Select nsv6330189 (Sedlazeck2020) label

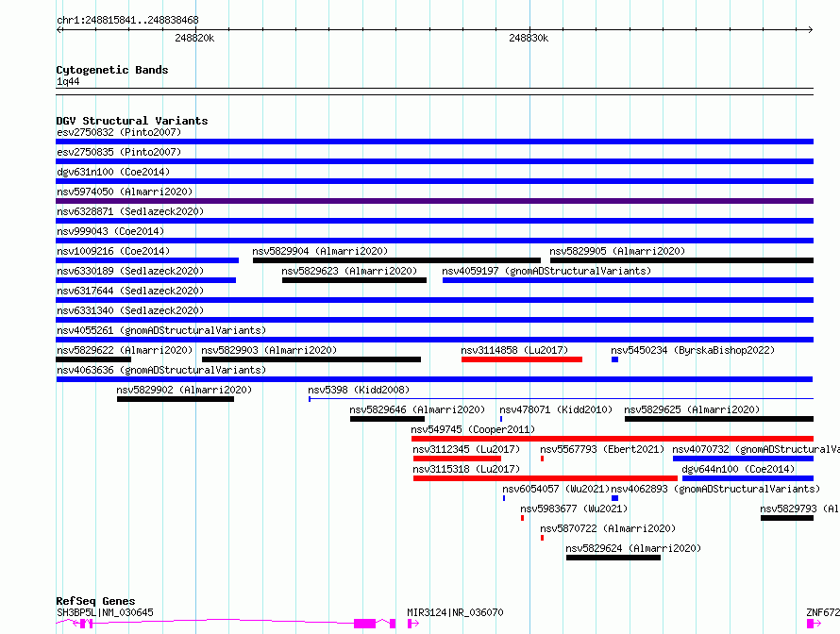point(130,271)
